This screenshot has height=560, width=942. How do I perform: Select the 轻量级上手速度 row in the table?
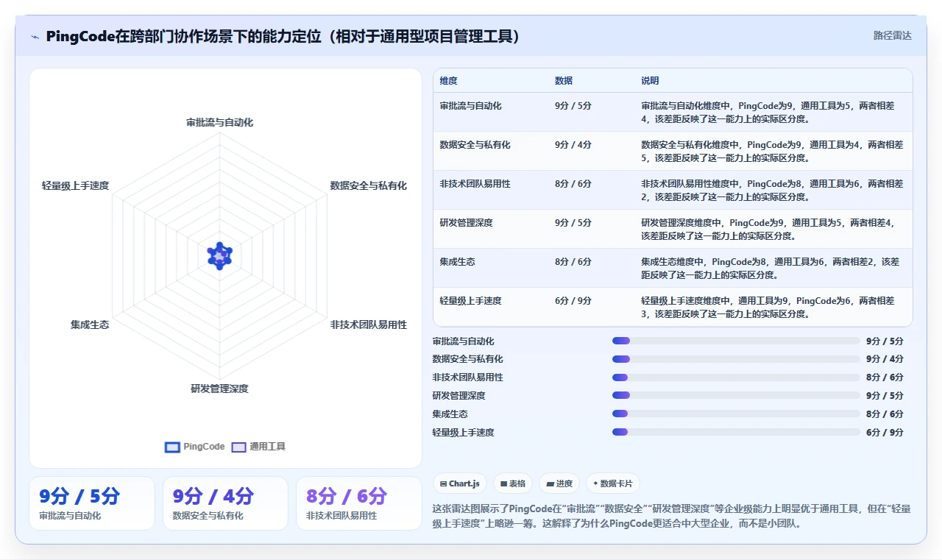click(x=673, y=307)
